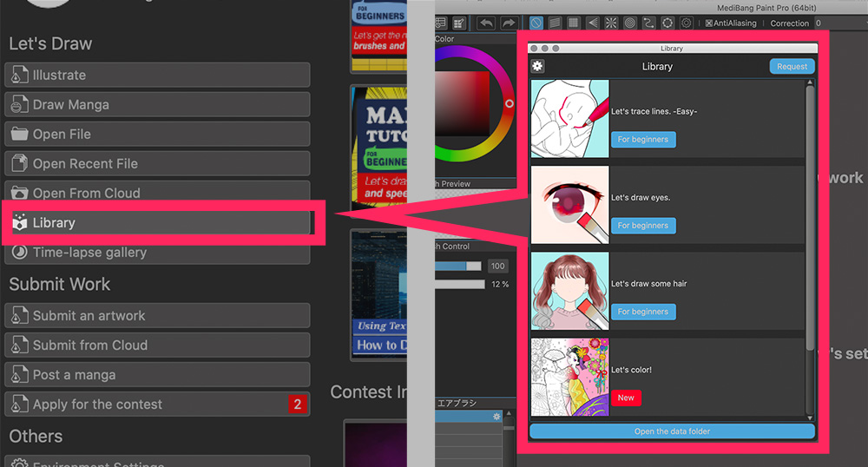Click Open the data folder button
The image size is (868, 467).
click(672, 431)
